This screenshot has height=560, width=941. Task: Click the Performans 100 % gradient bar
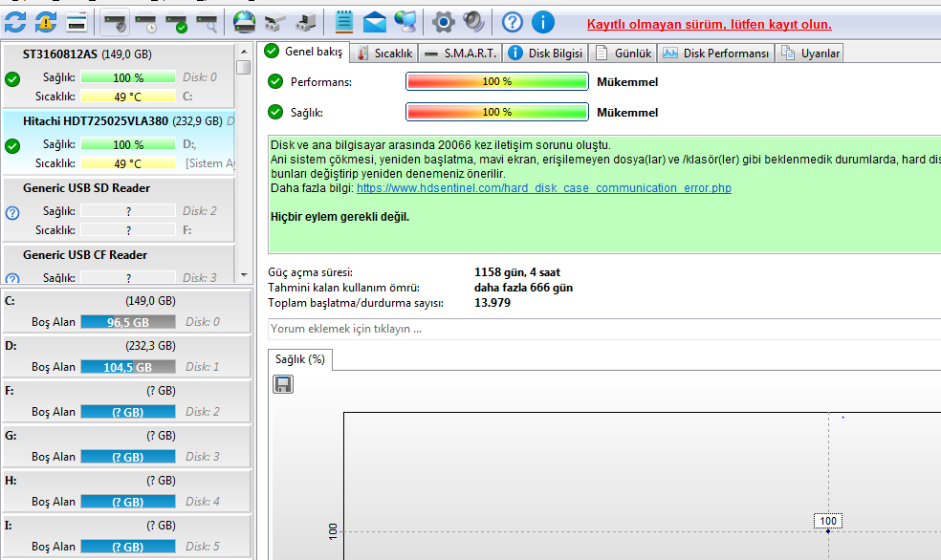[497, 81]
